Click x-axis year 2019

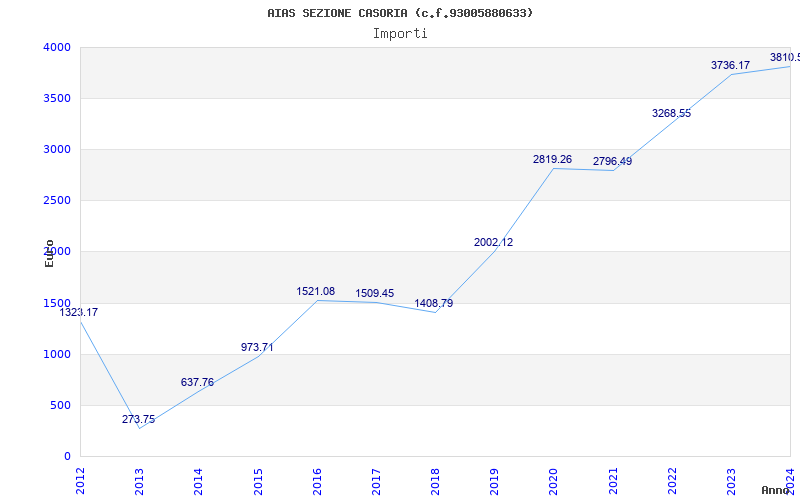tap(494, 481)
